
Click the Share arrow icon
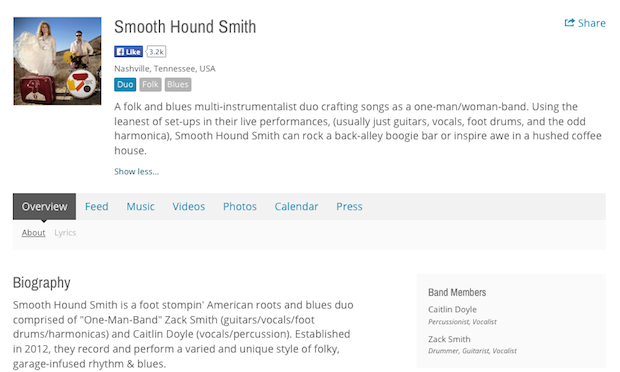(x=569, y=23)
